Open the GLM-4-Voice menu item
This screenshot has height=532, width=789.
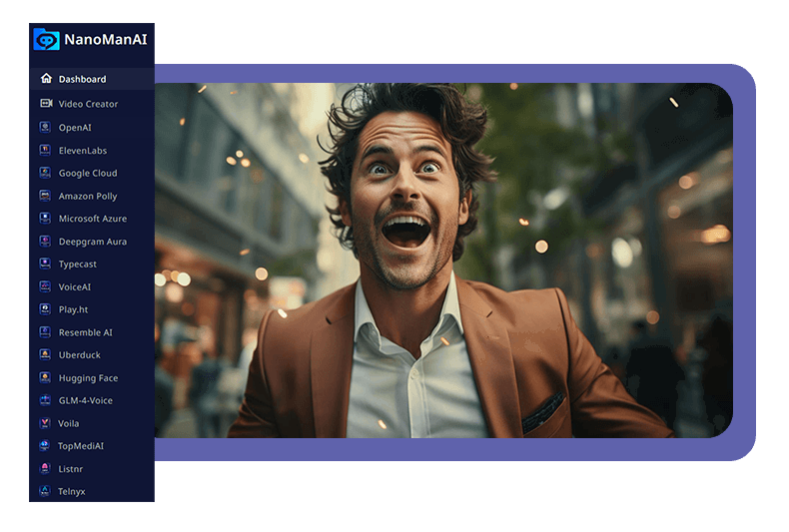(85, 400)
